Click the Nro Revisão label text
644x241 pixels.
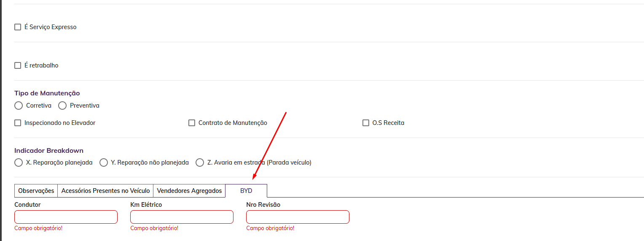pyautogui.click(x=263, y=205)
